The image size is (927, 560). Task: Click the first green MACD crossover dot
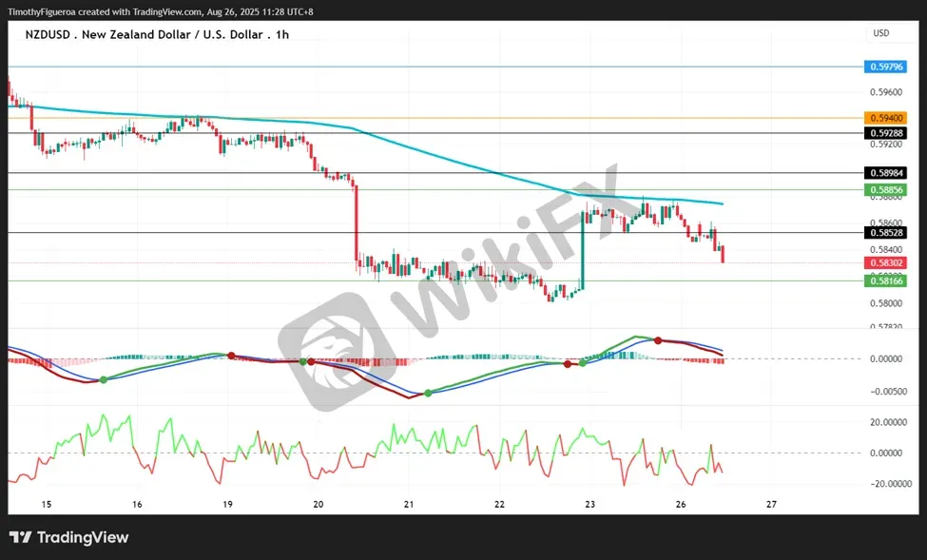click(104, 379)
